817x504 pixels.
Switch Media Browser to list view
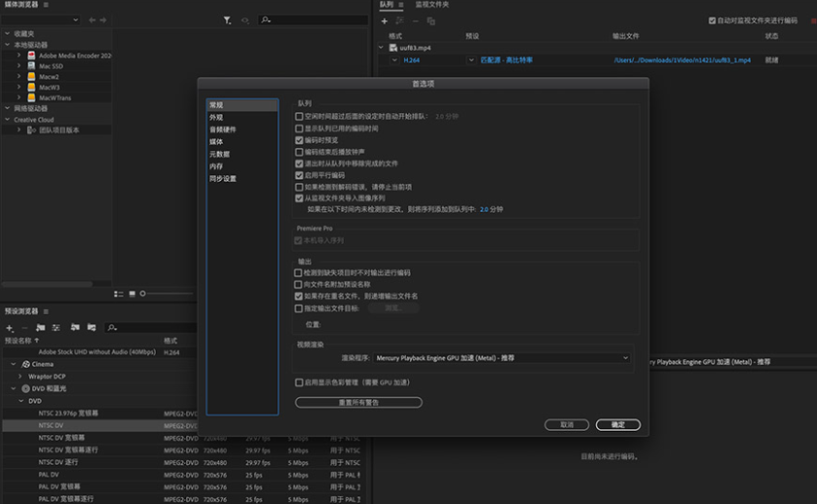click(119, 294)
